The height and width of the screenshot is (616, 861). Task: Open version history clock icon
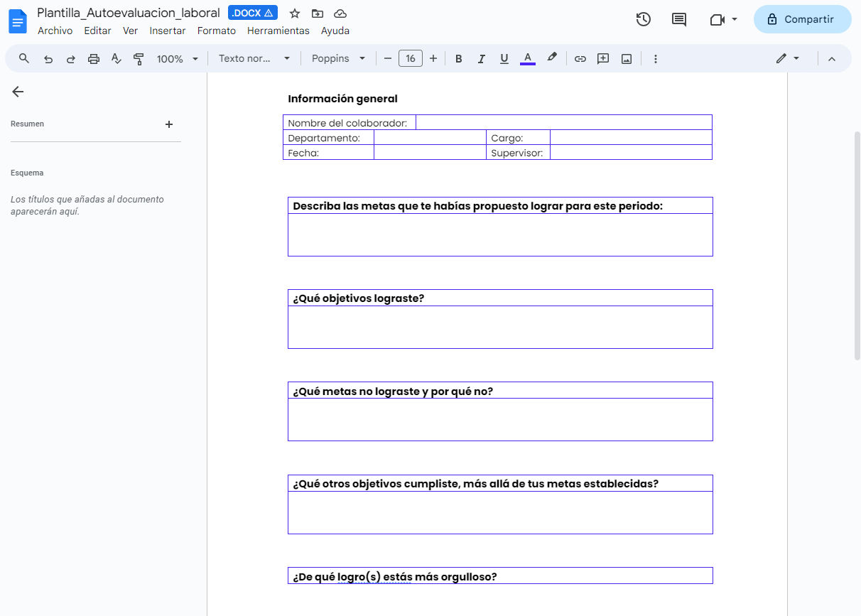[x=643, y=20]
